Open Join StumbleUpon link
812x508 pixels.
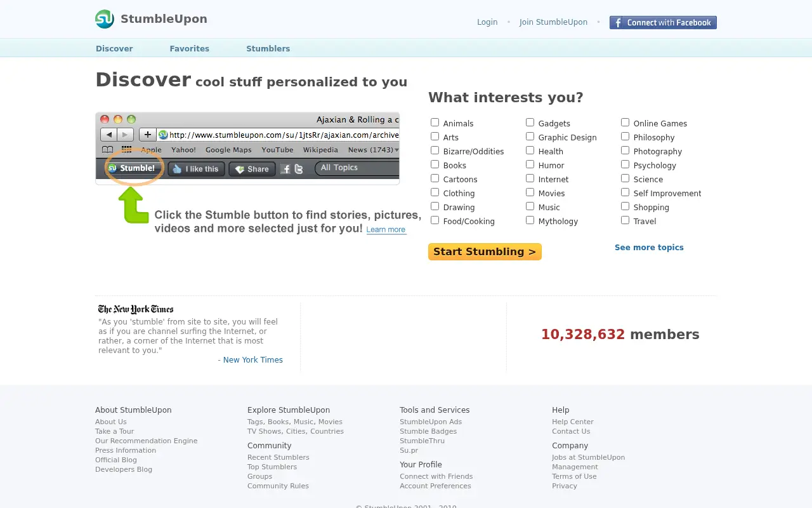click(553, 22)
